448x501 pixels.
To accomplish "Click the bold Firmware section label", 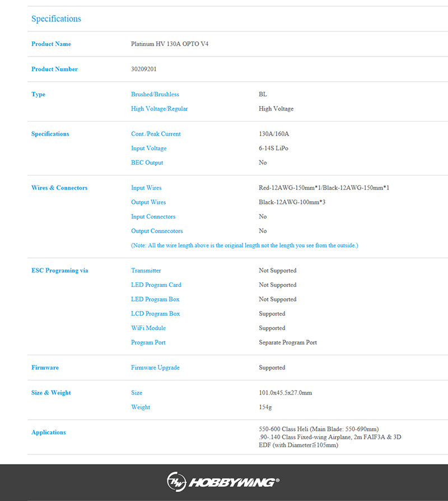I will pos(45,368).
